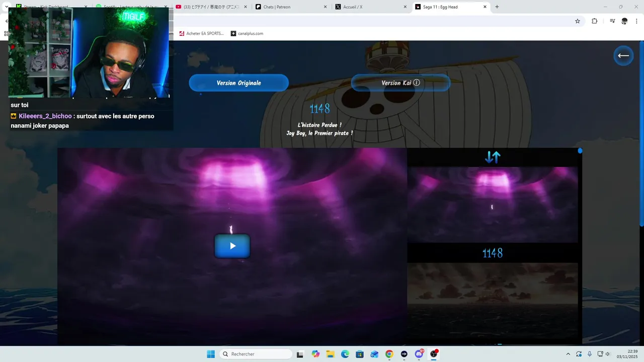Open Microsoft Store from the taskbar
This screenshot has width=644, height=362.
click(360, 354)
